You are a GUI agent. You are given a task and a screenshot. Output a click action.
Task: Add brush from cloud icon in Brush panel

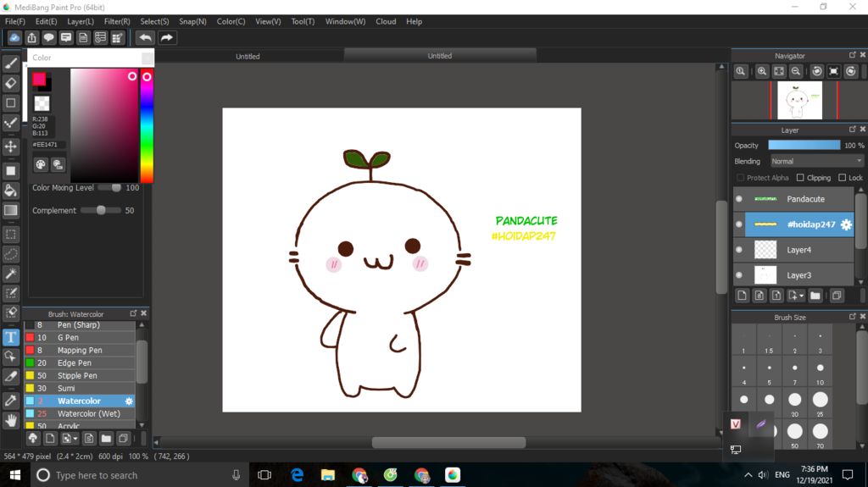point(33,439)
